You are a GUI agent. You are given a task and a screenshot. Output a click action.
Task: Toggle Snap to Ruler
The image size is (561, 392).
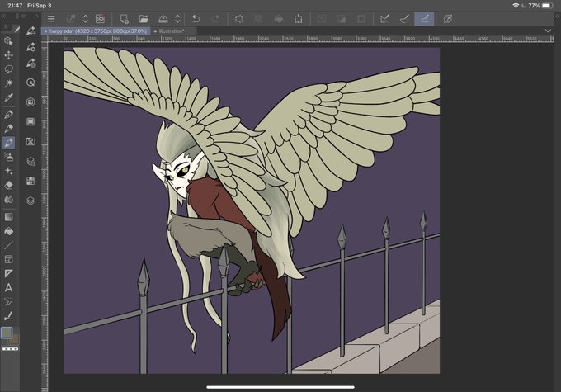click(x=385, y=19)
